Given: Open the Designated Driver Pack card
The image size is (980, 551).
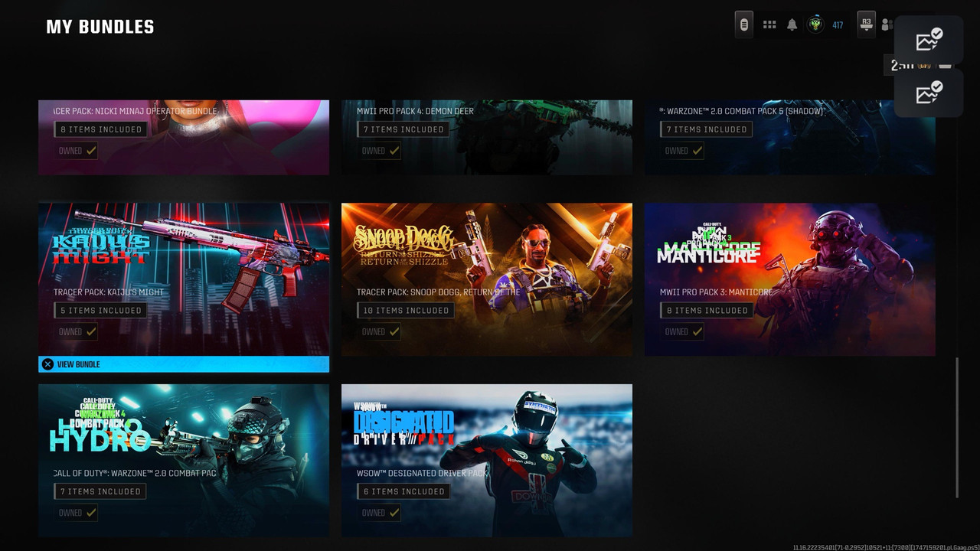Looking at the screenshot, I should 487,460.
